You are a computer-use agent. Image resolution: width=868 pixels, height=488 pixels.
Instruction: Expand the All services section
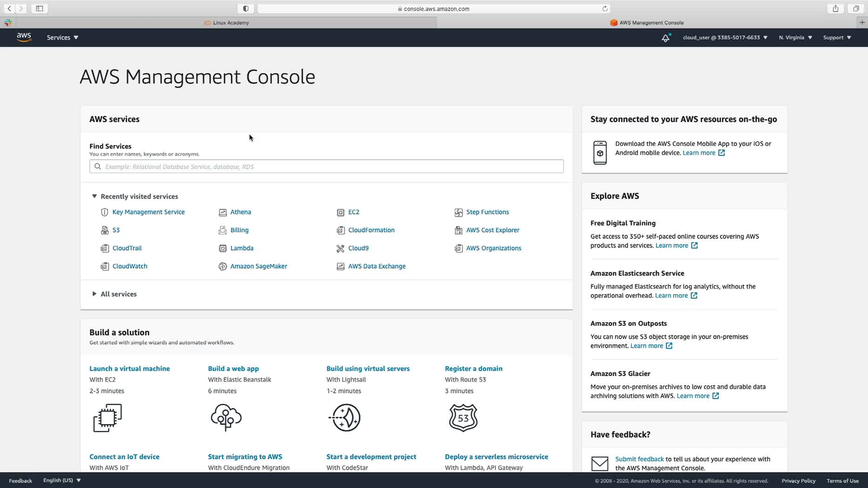[x=94, y=294]
